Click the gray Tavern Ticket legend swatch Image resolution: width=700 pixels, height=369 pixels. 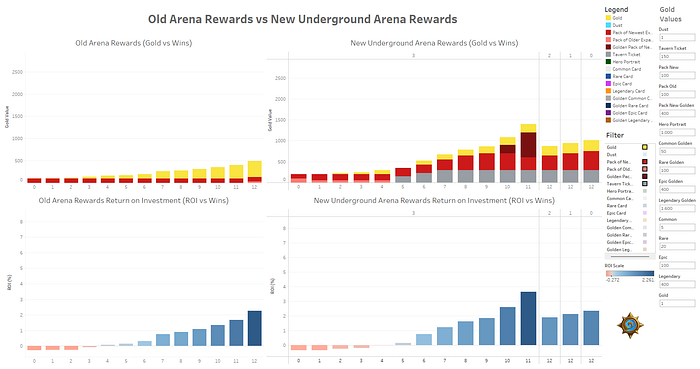point(608,54)
